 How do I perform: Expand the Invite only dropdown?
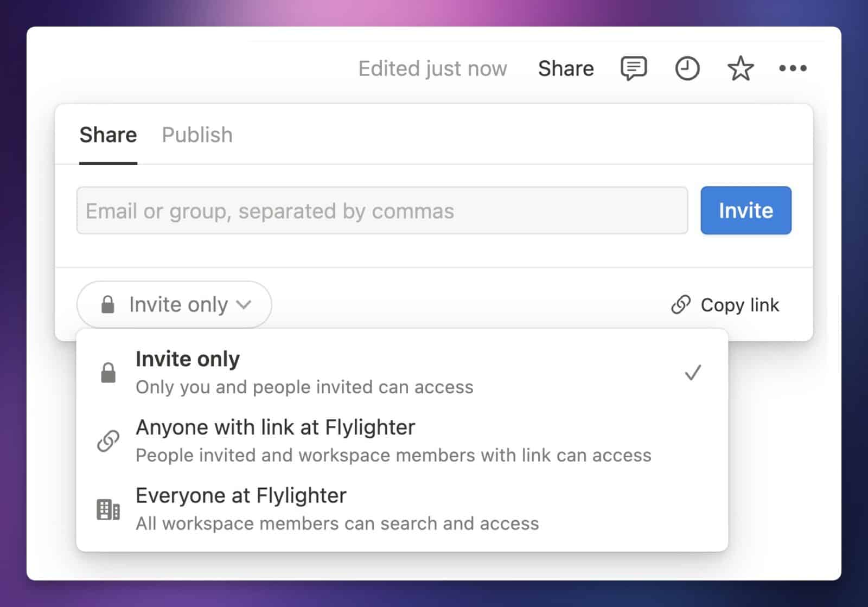tap(174, 304)
